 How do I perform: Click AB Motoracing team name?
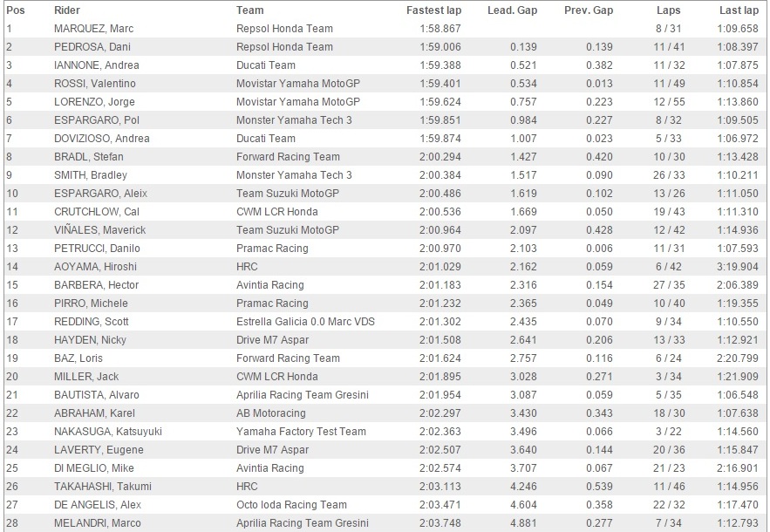(x=271, y=413)
